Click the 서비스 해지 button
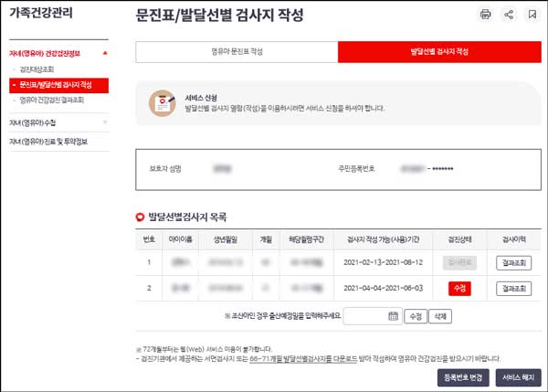548x392 pixels. click(x=518, y=377)
